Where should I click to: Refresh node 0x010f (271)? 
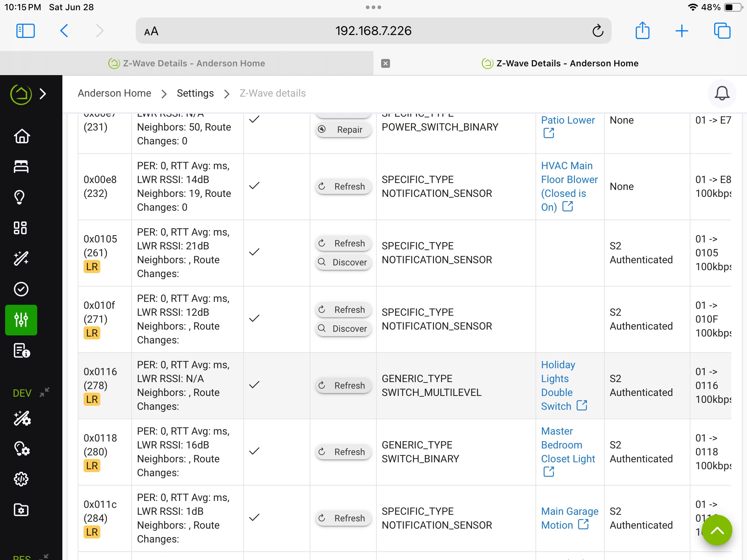click(x=344, y=310)
